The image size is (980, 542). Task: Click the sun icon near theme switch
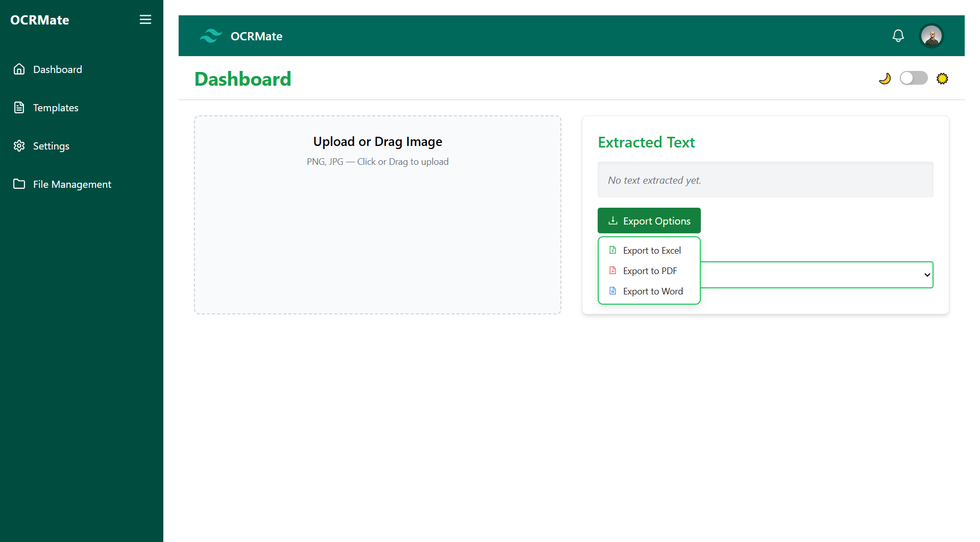(x=942, y=78)
